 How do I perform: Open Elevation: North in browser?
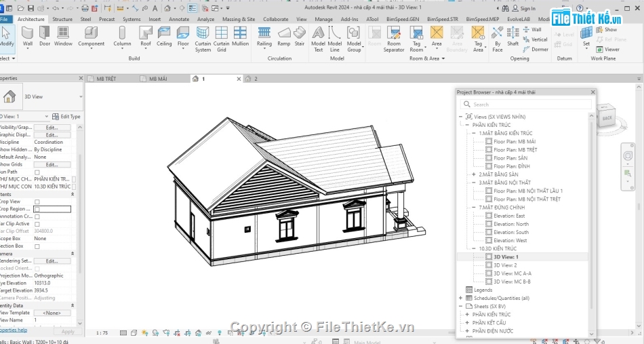511,224
